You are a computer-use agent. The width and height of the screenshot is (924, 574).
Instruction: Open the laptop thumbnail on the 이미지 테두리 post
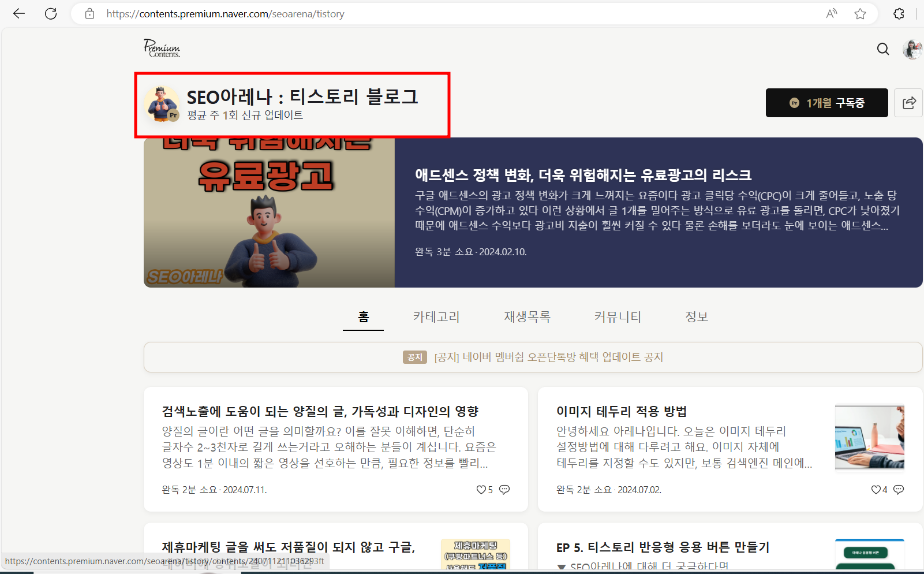869,438
